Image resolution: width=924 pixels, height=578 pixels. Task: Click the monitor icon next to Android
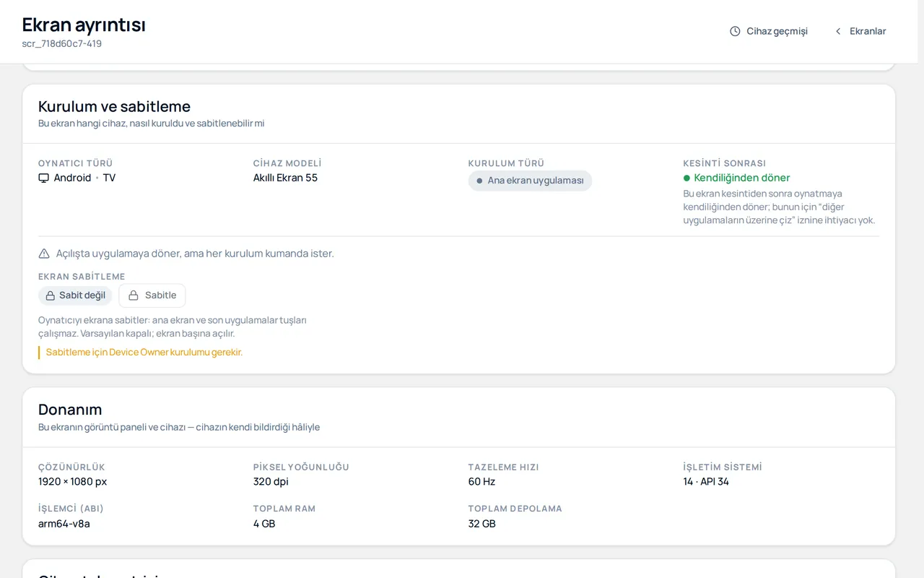44,178
